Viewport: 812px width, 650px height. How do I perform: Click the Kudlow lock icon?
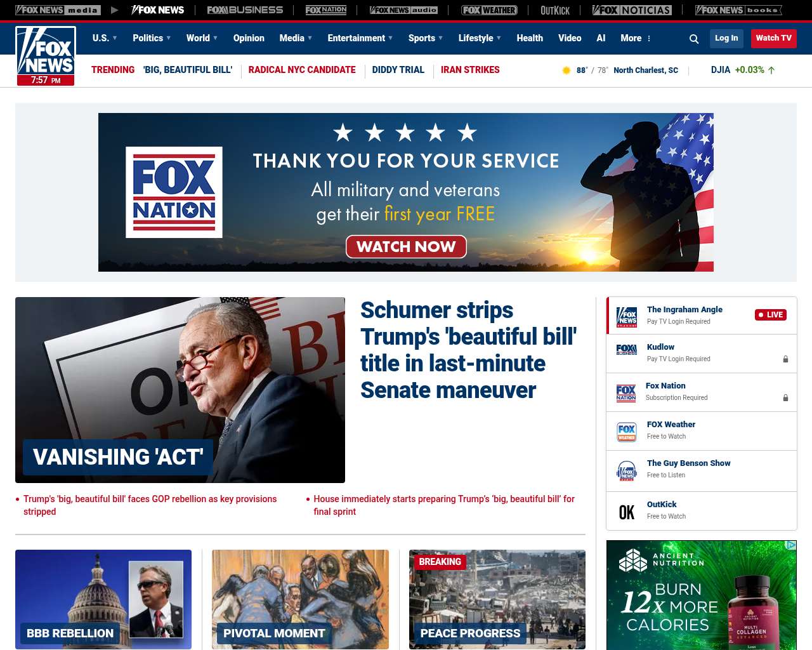(x=785, y=359)
